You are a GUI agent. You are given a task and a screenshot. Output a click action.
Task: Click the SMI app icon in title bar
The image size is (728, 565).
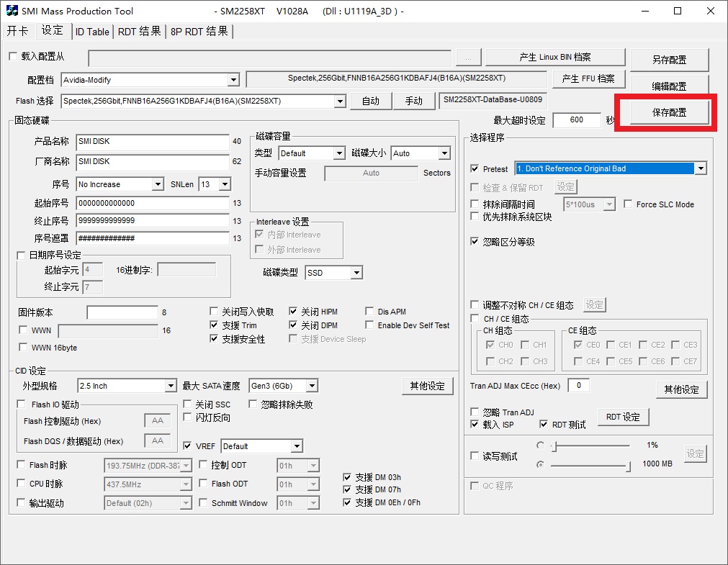(12, 11)
